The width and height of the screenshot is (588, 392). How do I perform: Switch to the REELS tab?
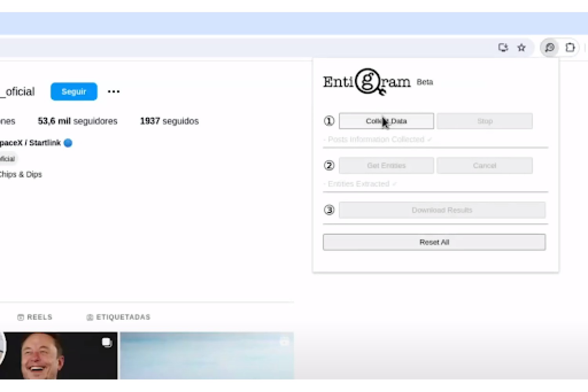pos(35,317)
